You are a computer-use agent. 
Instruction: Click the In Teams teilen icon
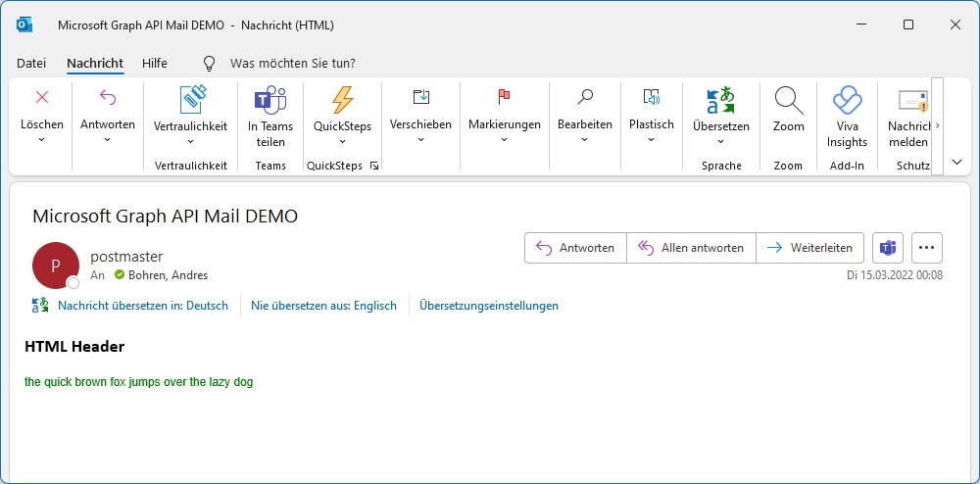(270, 101)
